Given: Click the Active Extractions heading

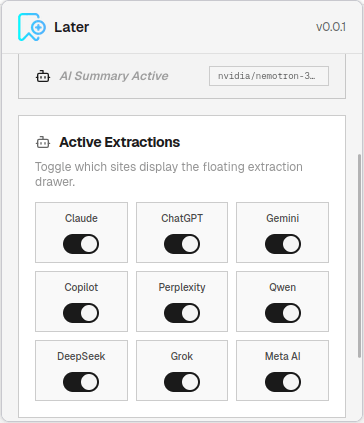Looking at the screenshot, I should point(120,142).
